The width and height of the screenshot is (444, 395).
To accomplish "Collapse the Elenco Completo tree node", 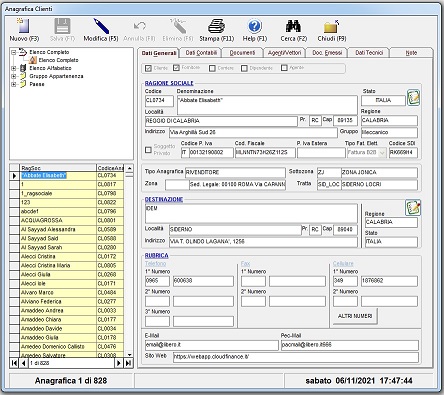I will tap(14, 52).
